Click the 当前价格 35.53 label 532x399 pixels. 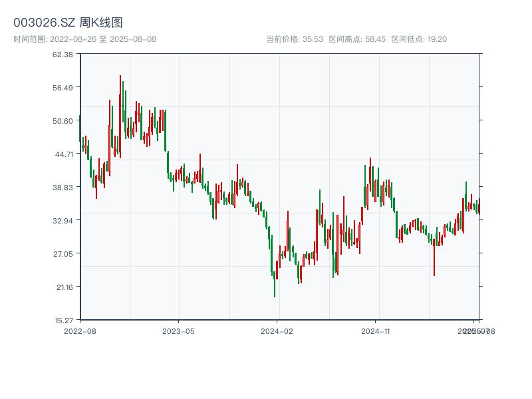click(295, 39)
